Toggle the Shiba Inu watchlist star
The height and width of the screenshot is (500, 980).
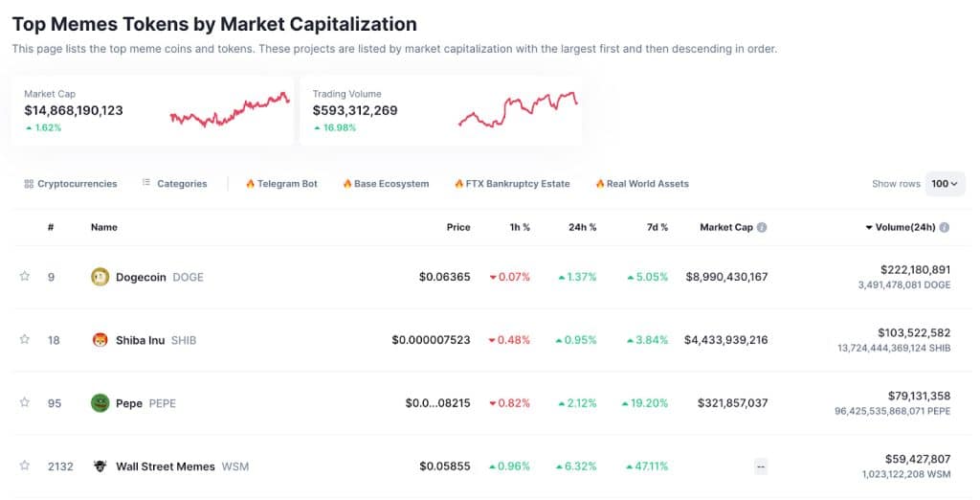(25, 339)
